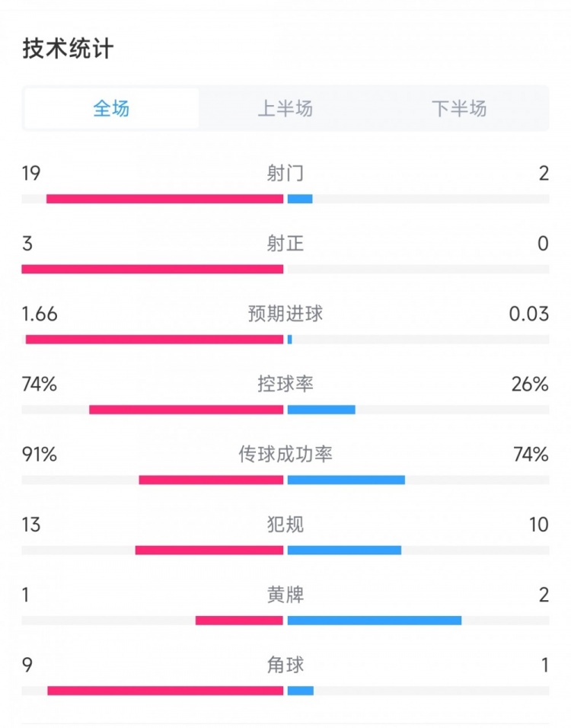Click the blue 传球成功率 bar
The image size is (571, 728).
point(346,480)
